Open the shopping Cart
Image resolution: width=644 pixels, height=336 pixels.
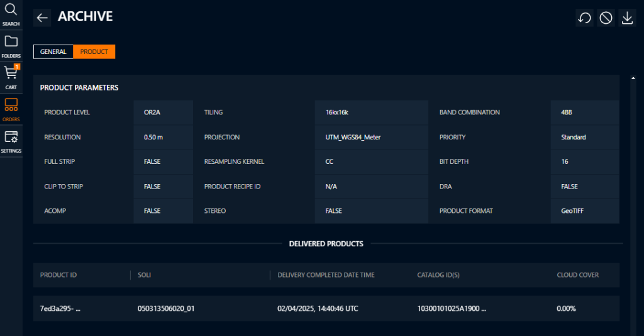coord(11,76)
